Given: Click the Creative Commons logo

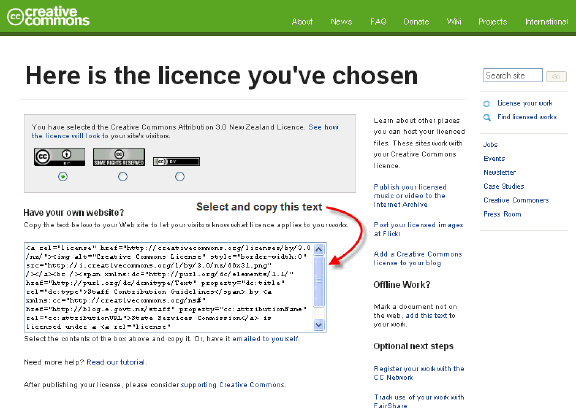Looking at the screenshot, I should click(48, 17).
